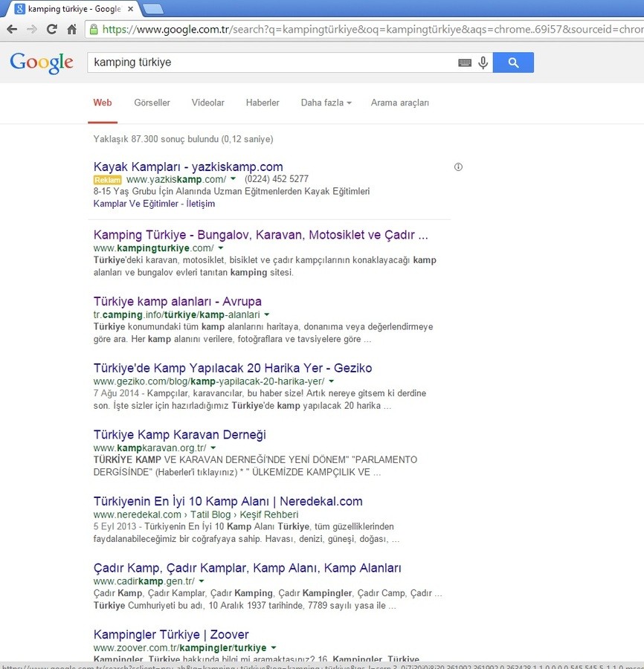Open 'Türkiyenin En İyi 10 Kamp Alanı' result
Screen dimensions: 644x669
click(228, 501)
